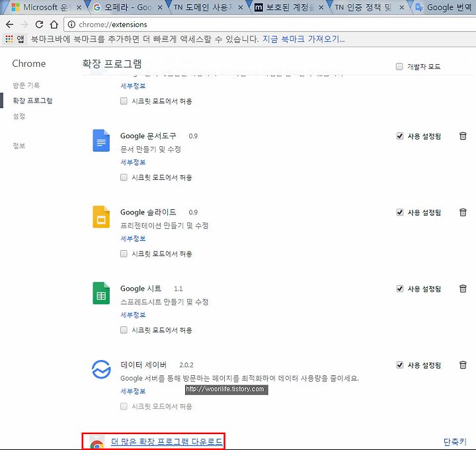The width and height of the screenshot is (476, 450).
Task: Click 지금 북마크 가져오기 link
Action: tap(303, 39)
